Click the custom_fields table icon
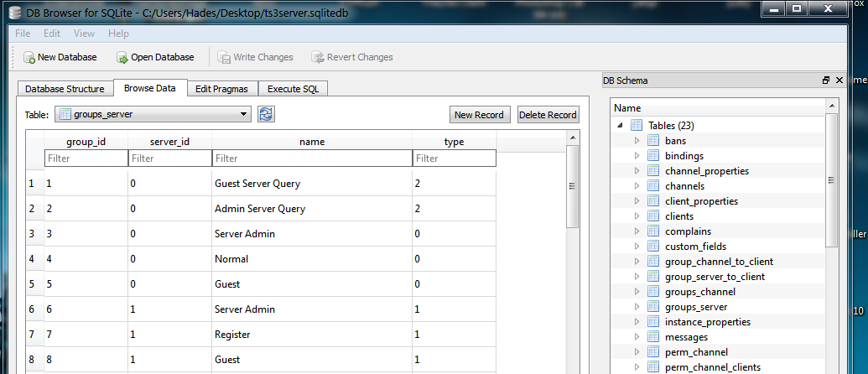This screenshot has width=868, height=374. click(x=654, y=247)
